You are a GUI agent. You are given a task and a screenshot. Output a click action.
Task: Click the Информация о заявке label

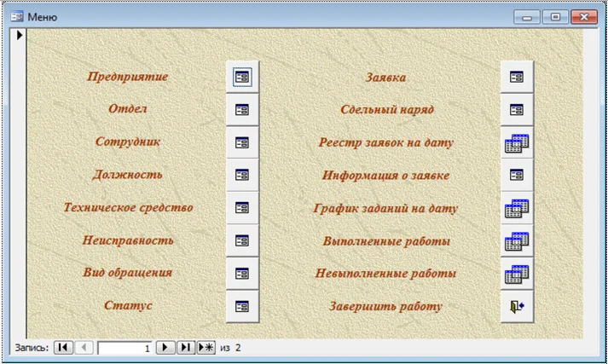tap(385, 176)
